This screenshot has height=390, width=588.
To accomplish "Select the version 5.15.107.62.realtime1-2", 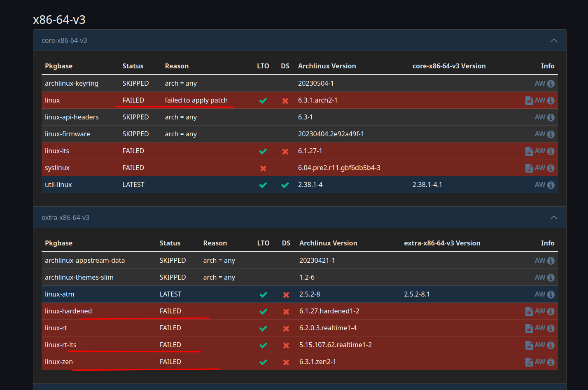I will click(336, 345).
